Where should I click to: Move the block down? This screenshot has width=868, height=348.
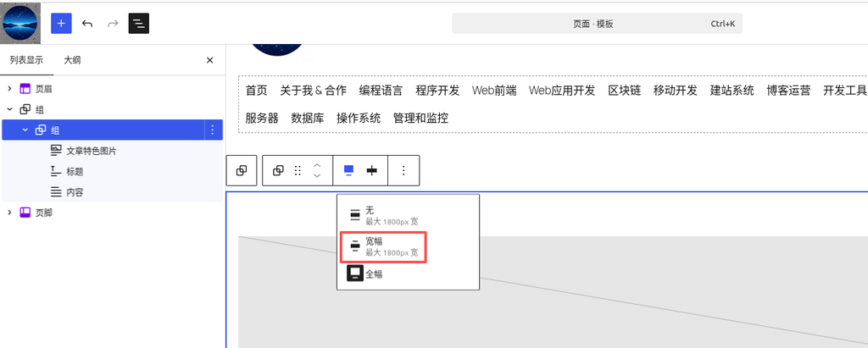pos(317,176)
